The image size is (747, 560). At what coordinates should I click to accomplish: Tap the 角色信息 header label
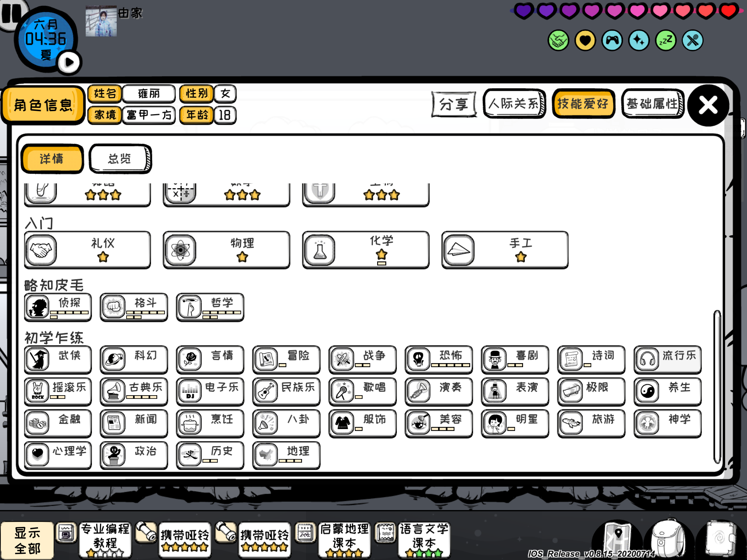pos(43,105)
